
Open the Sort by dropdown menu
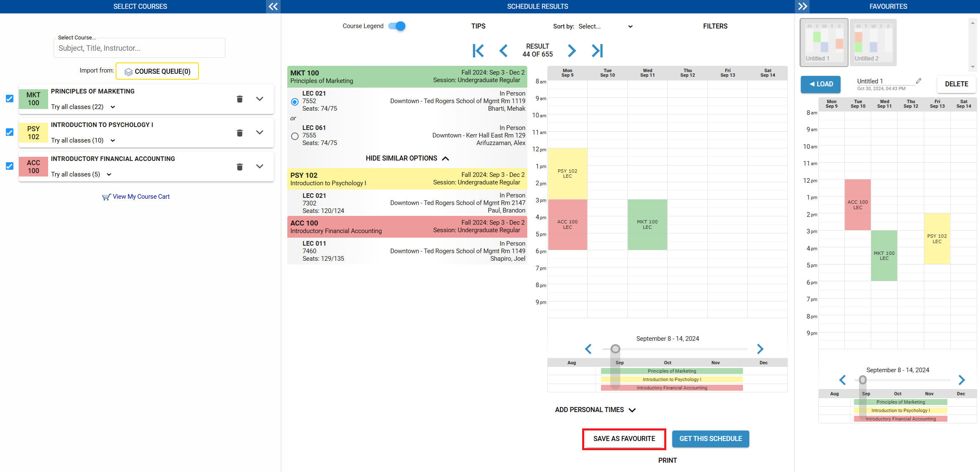[603, 26]
